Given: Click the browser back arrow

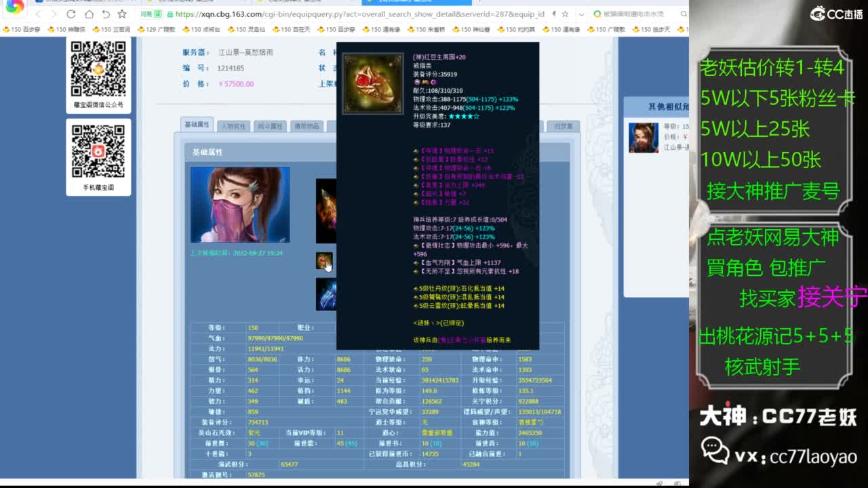Looking at the screenshot, I should point(38,14).
